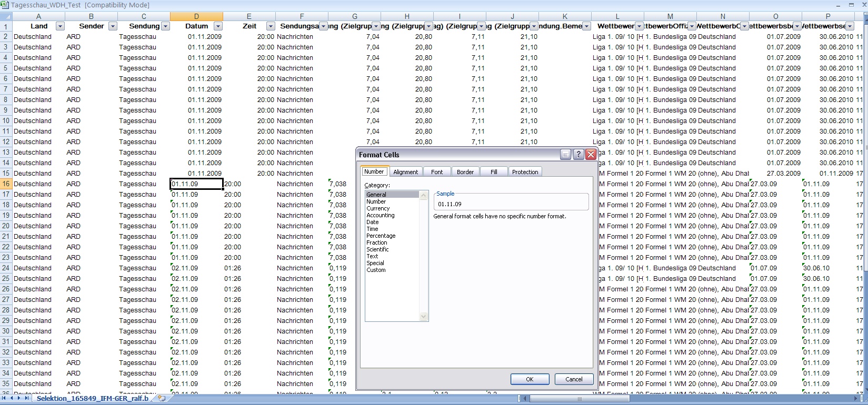This screenshot has height=405, width=868.
Task: Select the Number tab in Format Cells
Action: pyautogui.click(x=374, y=171)
